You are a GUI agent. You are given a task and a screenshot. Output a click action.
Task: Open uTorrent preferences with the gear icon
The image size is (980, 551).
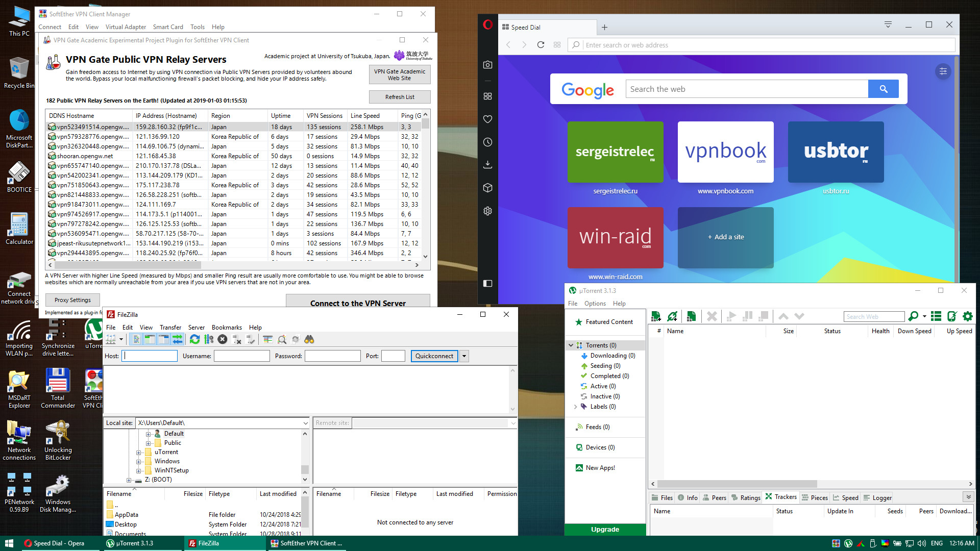968,316
